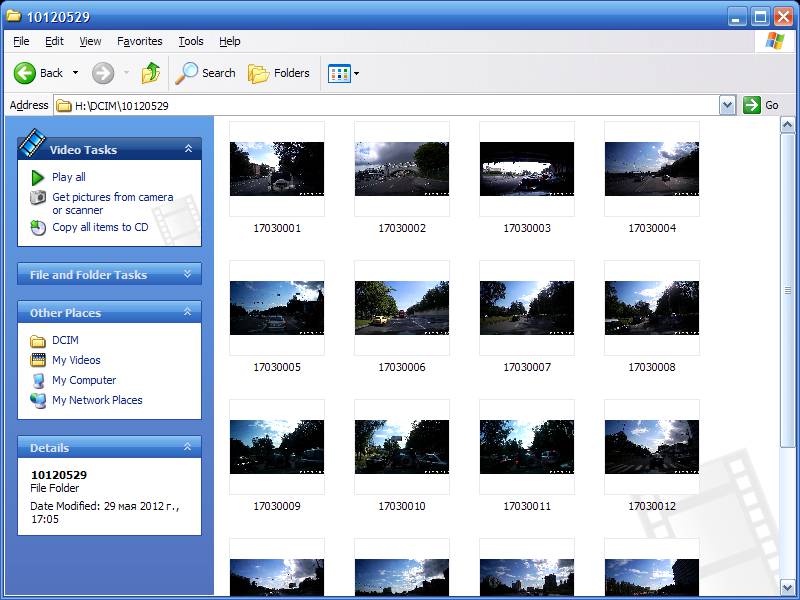Click the file name 17030012
Viewport: 800px width, 600px height.
(652, 506)
